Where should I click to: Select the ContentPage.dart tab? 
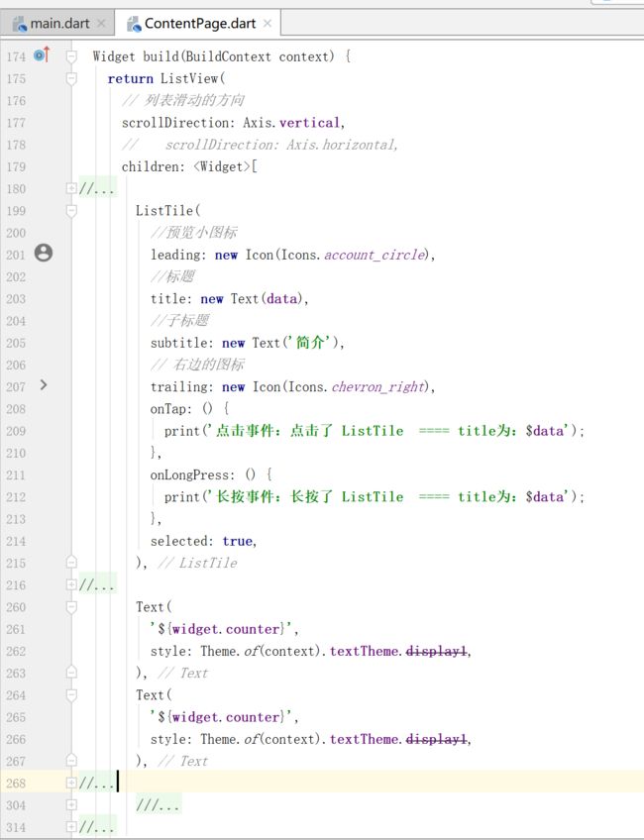pos(198,23)
